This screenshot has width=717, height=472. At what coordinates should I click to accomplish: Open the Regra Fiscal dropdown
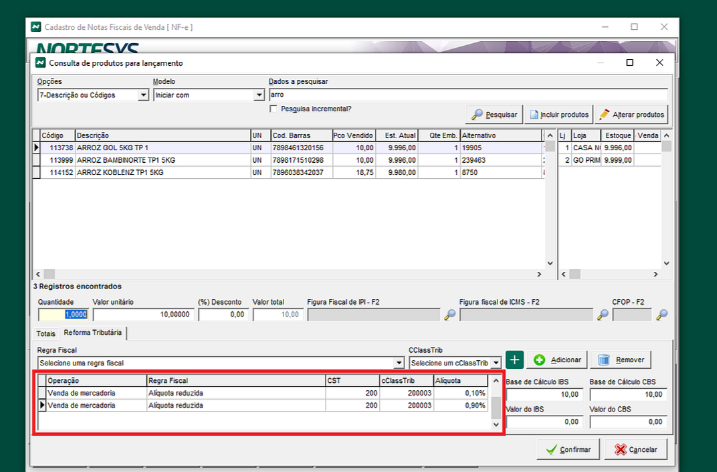point(399,363)
